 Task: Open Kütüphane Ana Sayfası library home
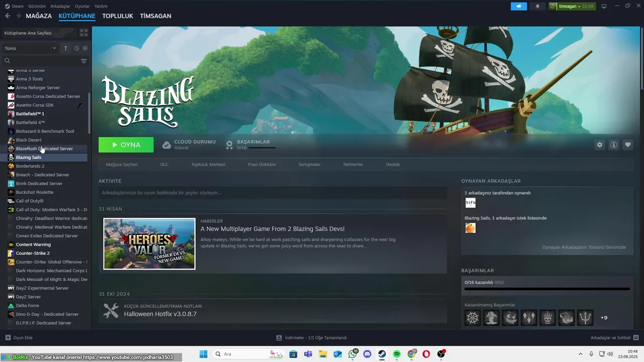[39, 33]
